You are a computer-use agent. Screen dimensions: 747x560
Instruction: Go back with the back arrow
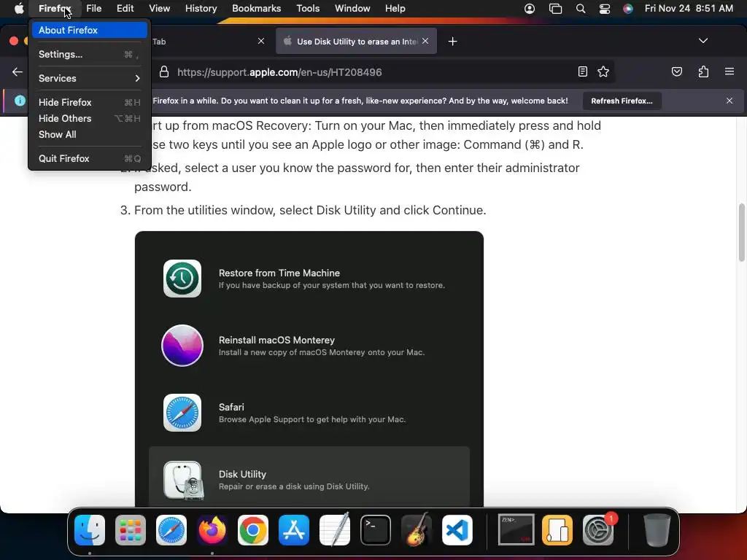pos(18,72)
